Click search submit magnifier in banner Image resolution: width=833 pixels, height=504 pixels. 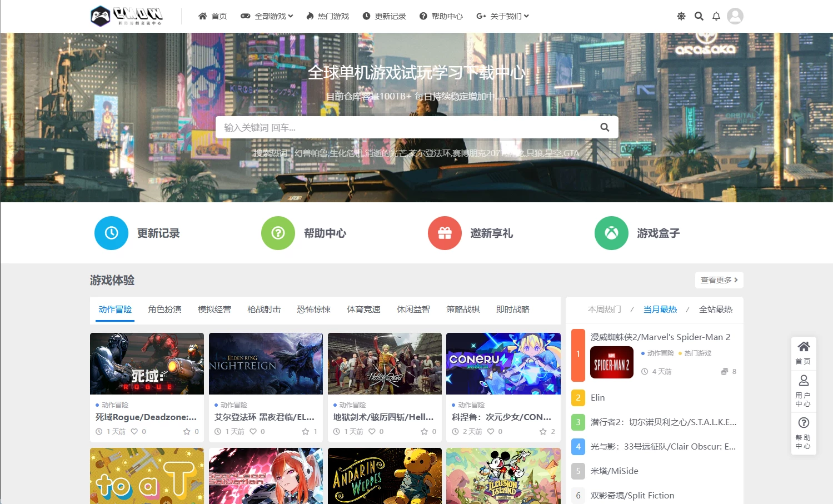pyautogui.click(x=605, y=127)
